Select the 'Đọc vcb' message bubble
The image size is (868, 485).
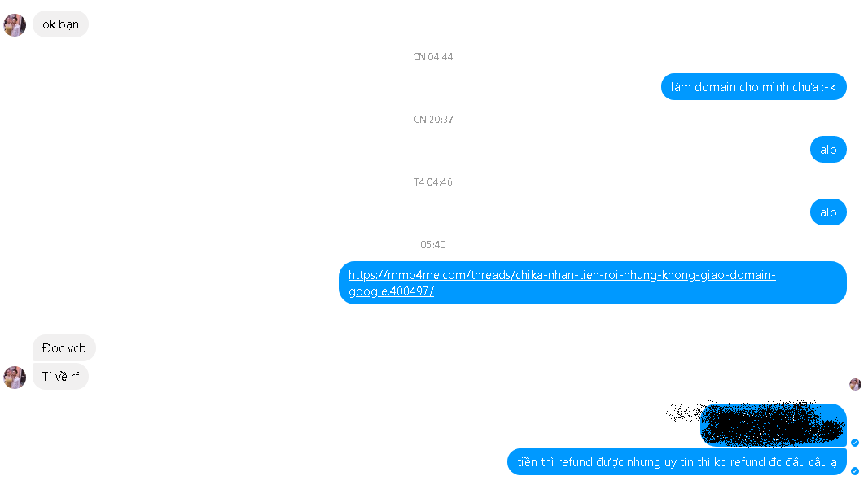pos(64,348)
